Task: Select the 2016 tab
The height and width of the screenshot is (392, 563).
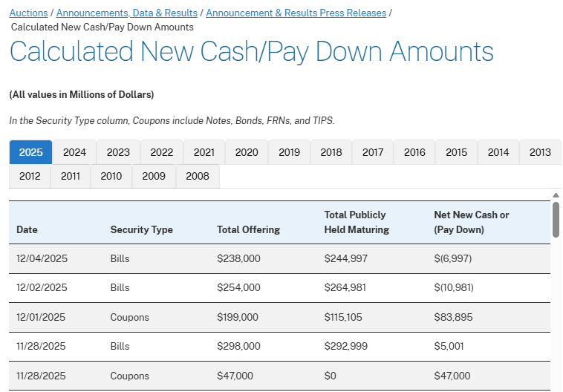Action: [x=414, y=152]
